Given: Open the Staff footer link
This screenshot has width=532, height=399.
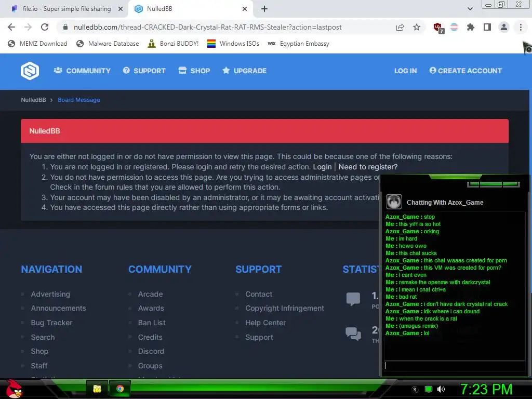Looking at the screenshot, I should (39, 366).
